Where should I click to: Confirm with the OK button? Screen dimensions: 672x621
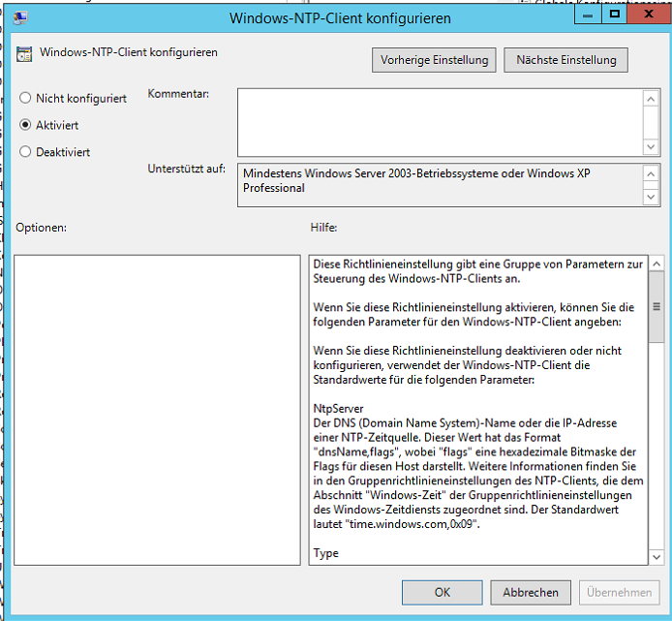442,593
